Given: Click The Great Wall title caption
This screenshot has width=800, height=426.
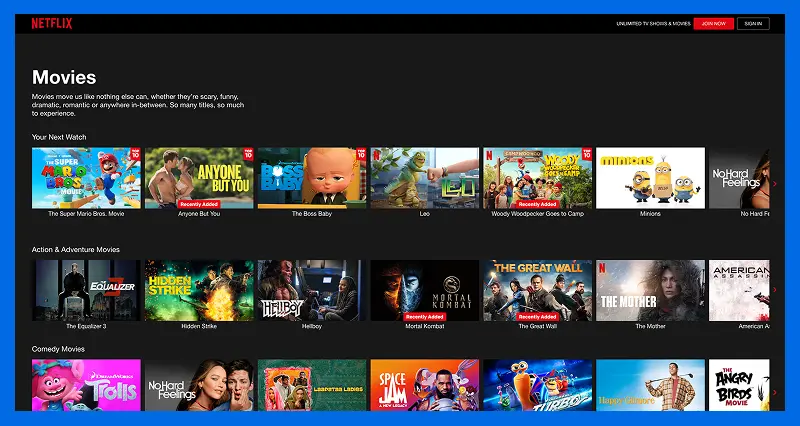Looking at the screenshot, I should click(538, 326).
